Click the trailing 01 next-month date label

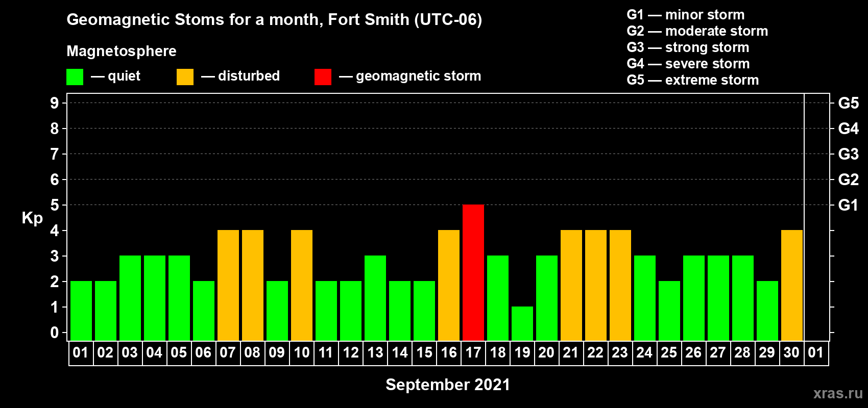pos(816,353)
